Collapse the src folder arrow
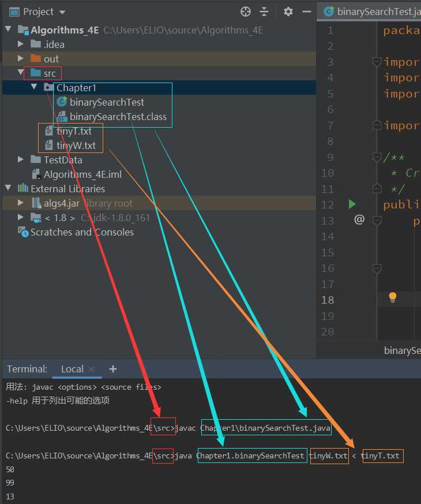Viewport: 421px width, 504px height. coord(21,73)
